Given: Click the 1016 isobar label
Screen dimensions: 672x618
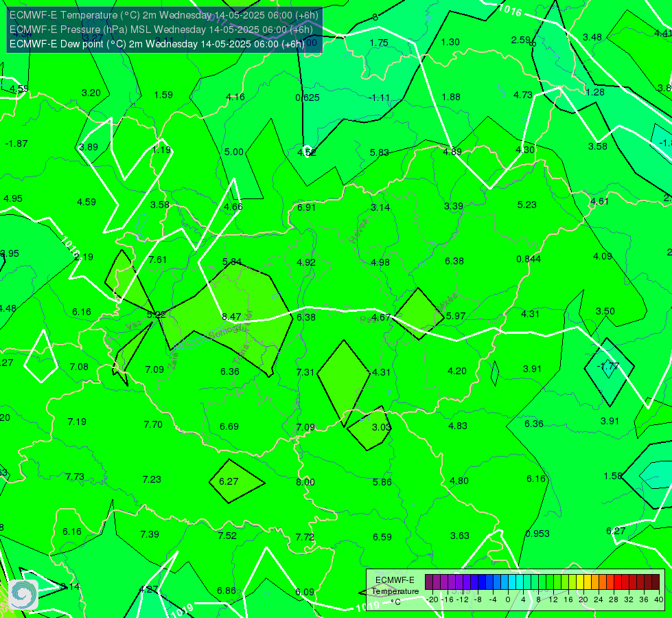Looking at the screenshot, I should [510, 10].
